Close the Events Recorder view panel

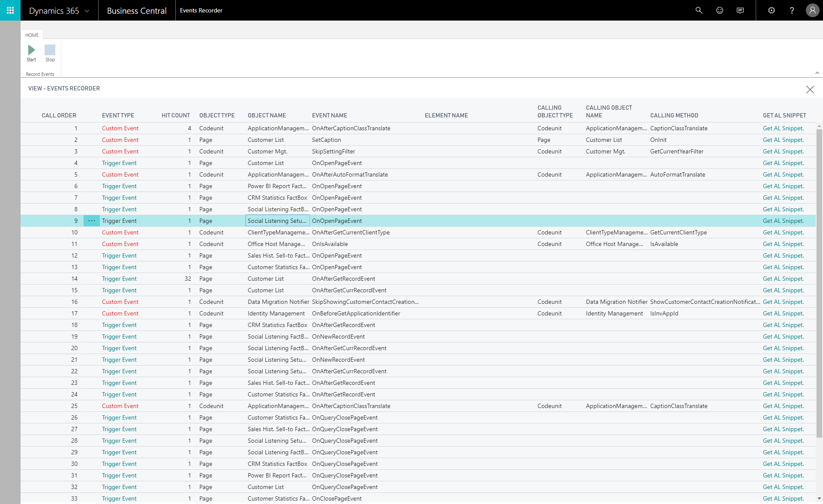point(810,89)
